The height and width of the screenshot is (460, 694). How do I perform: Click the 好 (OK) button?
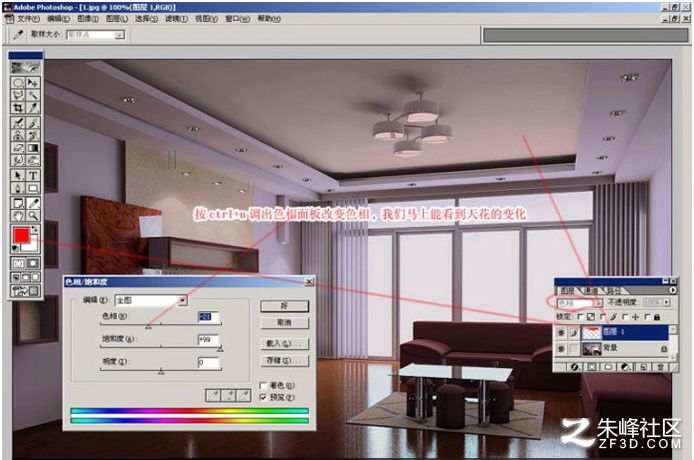[285, 306]
